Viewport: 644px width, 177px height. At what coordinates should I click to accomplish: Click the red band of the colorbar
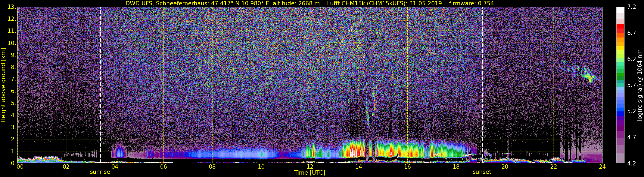[620, 26]
